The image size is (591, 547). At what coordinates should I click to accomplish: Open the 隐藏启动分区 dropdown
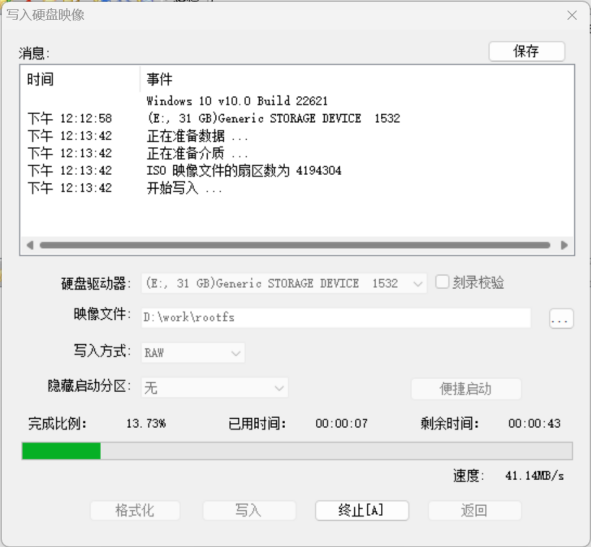click(214, 388)
